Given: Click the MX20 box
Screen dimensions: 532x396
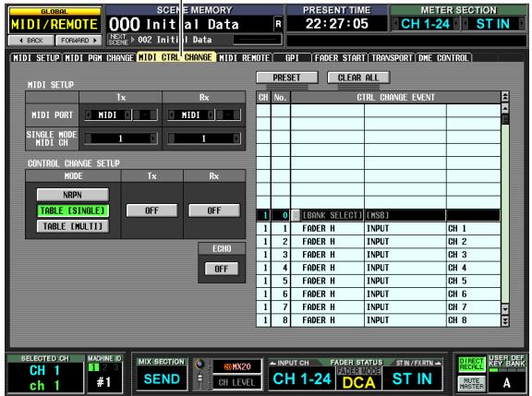Looking at the screenshot, I should tap(237, 366).
